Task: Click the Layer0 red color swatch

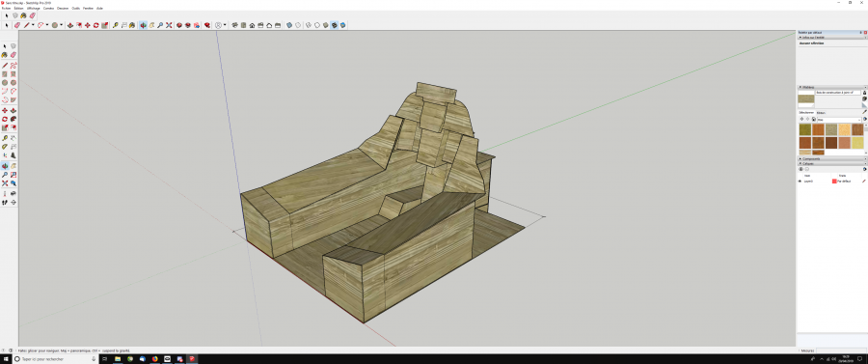Action: tap(834, 182)
